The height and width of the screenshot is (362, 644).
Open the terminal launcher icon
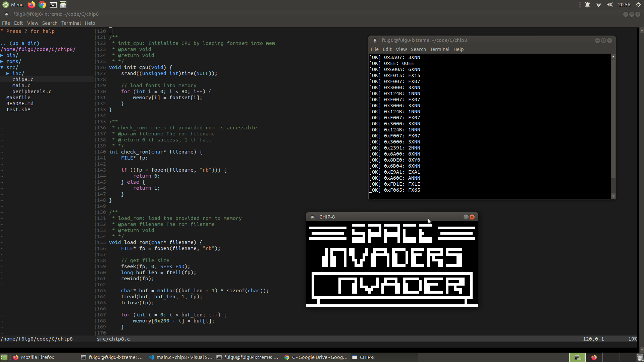click(x=53, y=5)
